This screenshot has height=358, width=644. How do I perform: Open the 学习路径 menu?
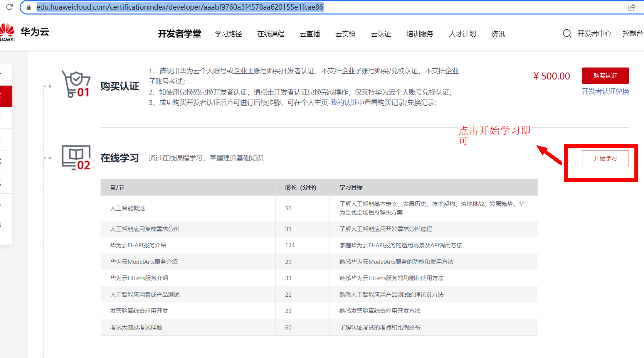(x=229, y=34)
